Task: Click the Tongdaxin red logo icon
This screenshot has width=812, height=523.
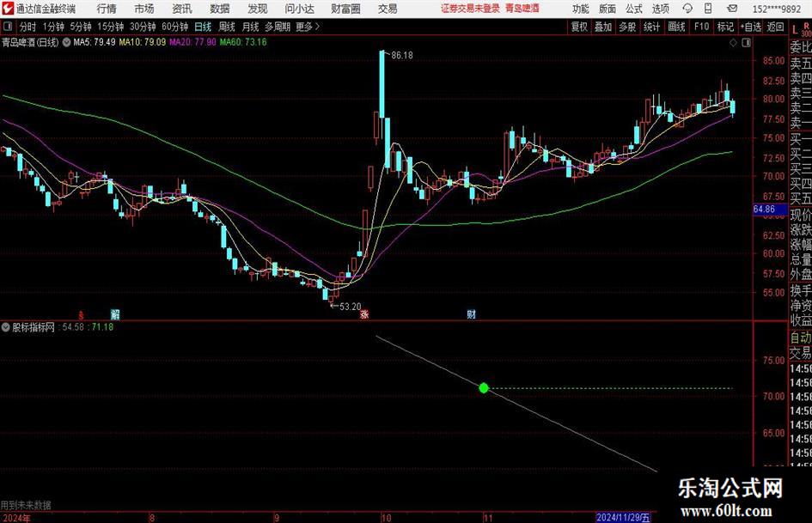Action: pos(8,9)
